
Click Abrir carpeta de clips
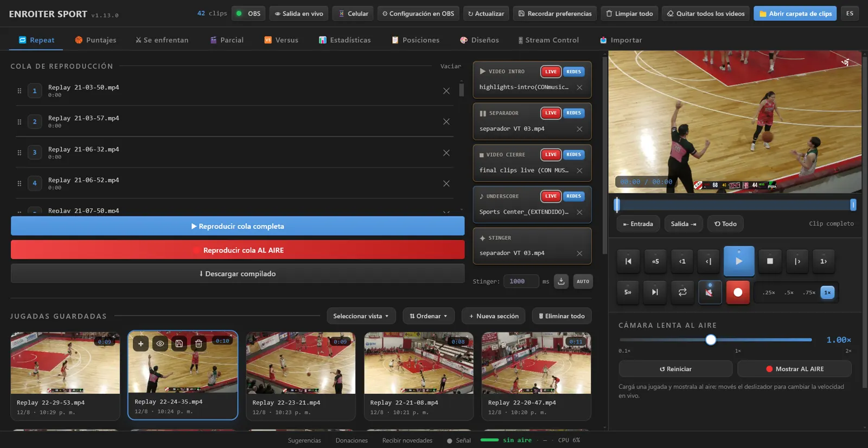[x=795, y=14]
